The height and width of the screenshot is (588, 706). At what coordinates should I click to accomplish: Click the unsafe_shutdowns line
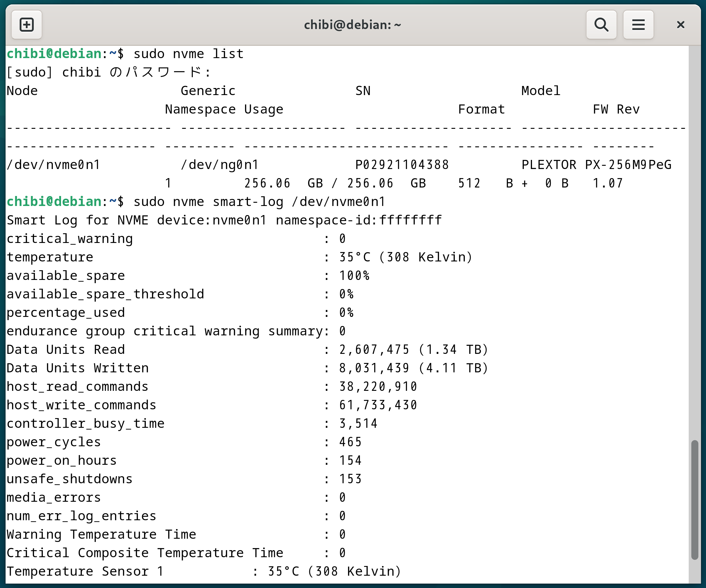click(69, 479)
